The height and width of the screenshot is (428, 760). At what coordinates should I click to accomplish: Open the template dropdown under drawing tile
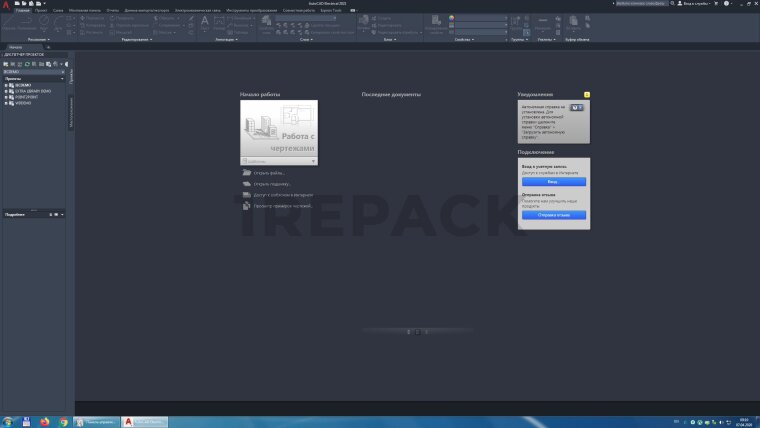pos(313,160)
